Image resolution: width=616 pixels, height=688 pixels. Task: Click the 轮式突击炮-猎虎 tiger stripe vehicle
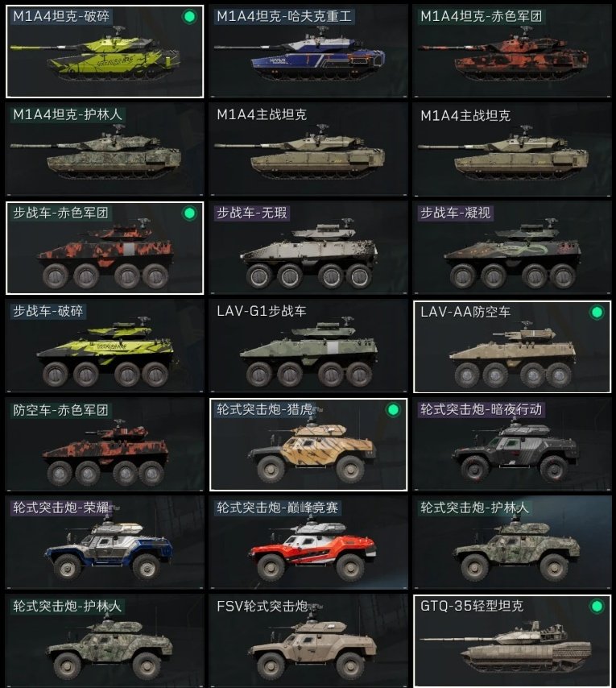coord(308,445)
